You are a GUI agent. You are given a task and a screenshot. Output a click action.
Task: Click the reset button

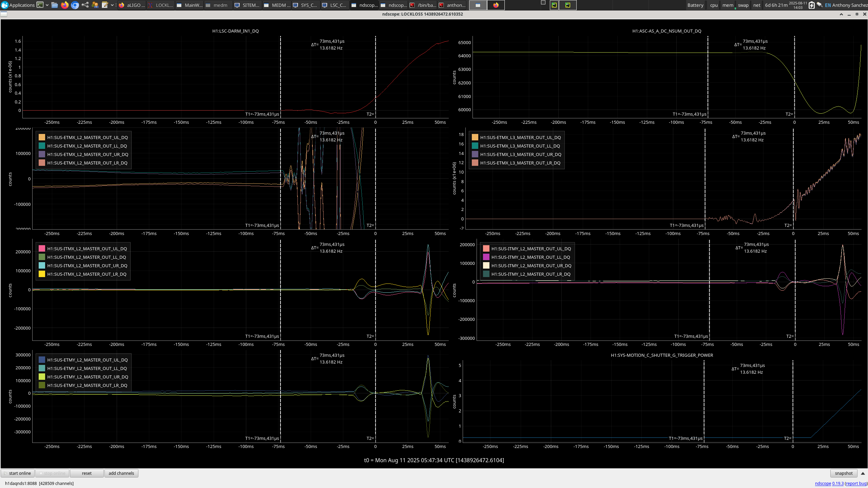pos(86,473)
